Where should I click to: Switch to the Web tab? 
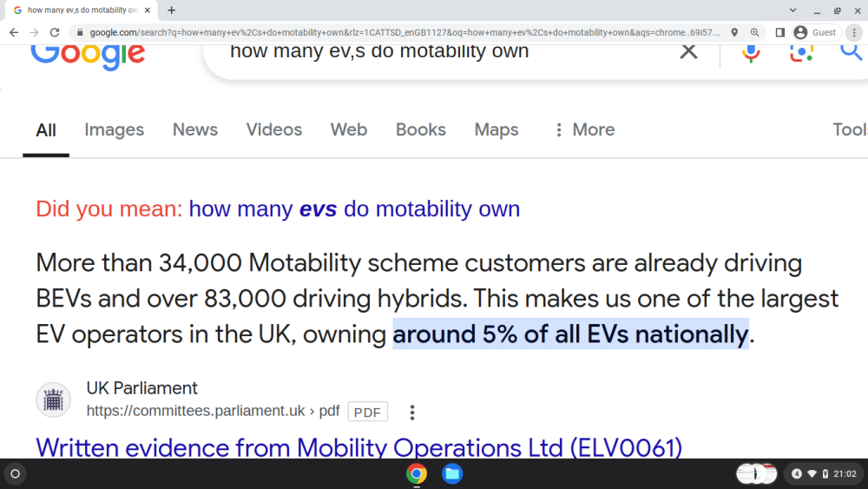(349, 129)
